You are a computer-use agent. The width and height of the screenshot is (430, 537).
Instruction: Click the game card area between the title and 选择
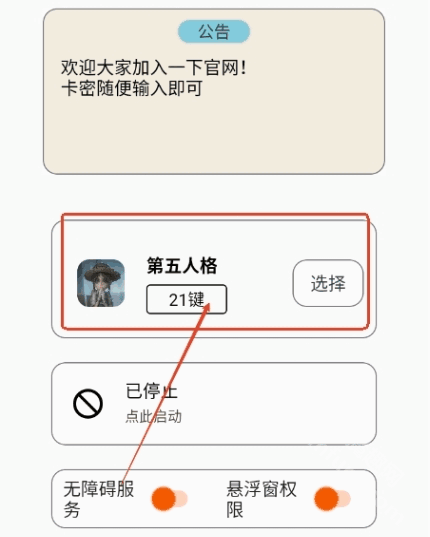pyautogui.click(x=257, y=283)
